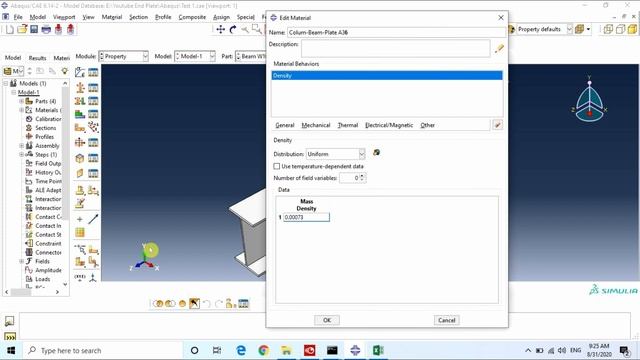The width and height of the screenshot is (640, 360).
Task: Click the distribution create icon beside Uniform
Action: 376,153
